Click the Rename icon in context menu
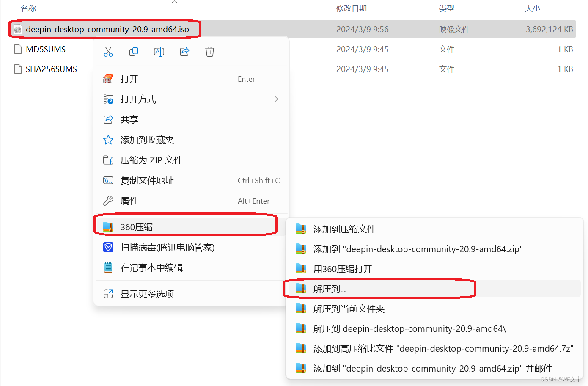This screenshot has height=386, width=588. [159, 52]
